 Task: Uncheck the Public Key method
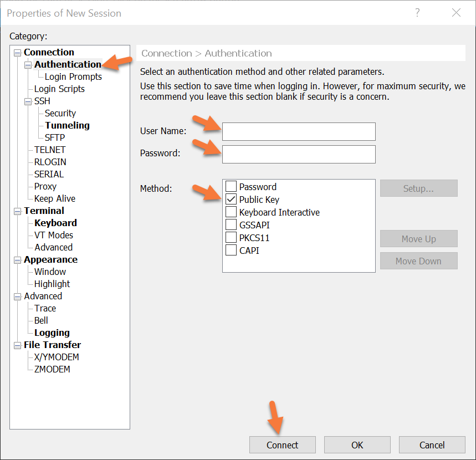click(231, 200)
